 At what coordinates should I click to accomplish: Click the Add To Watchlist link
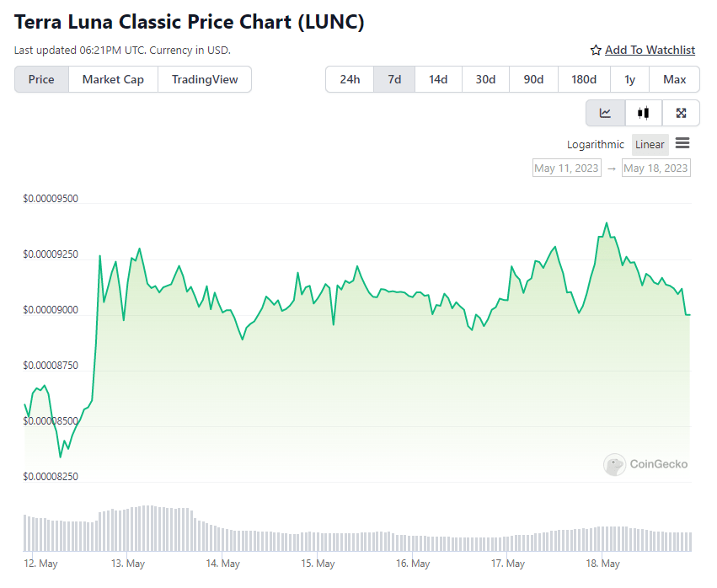[650, 51]
